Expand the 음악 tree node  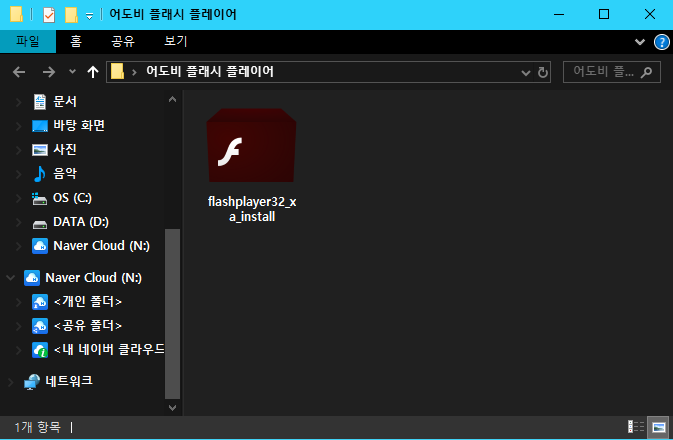(18, 174)
